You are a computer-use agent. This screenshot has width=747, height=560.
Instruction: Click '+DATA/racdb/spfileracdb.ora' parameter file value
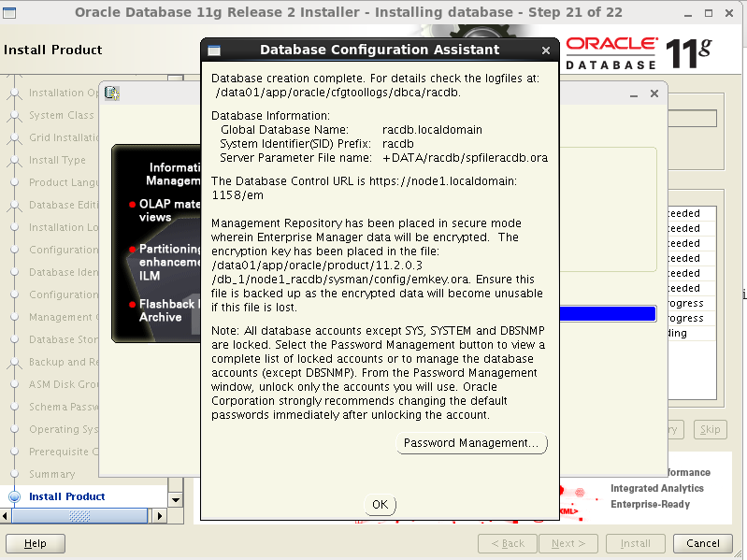click(x=465, y=158)
